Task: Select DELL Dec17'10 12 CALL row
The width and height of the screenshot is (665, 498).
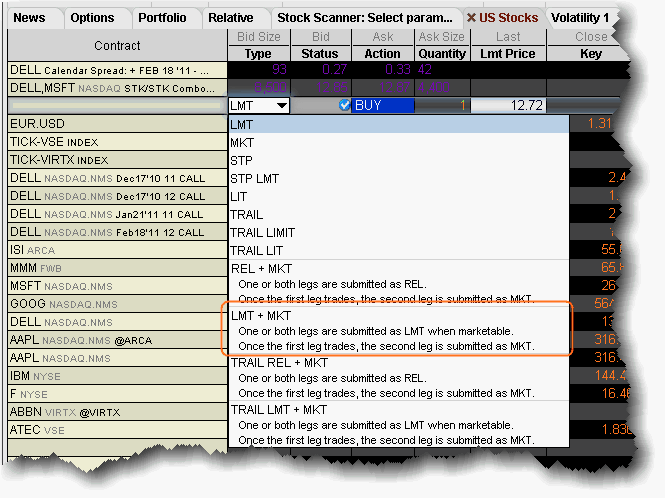Action: click(117, 196)
